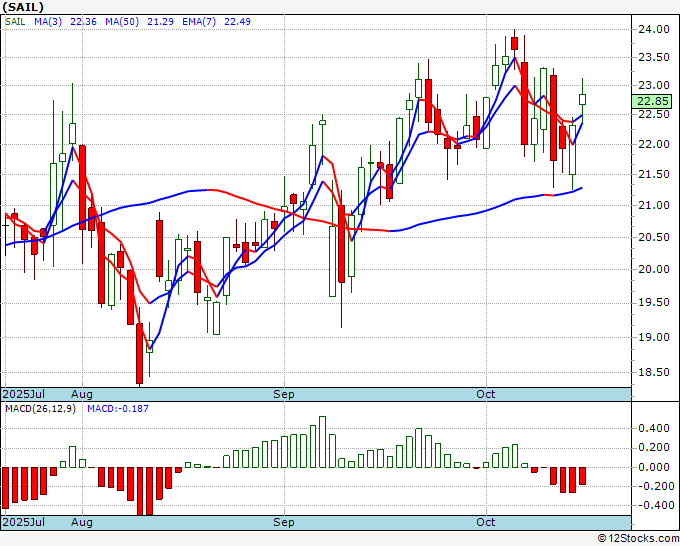Click the 20.00 price axis label
The width and height of the screenshot is (680, 546).
[x=653, y=269]
